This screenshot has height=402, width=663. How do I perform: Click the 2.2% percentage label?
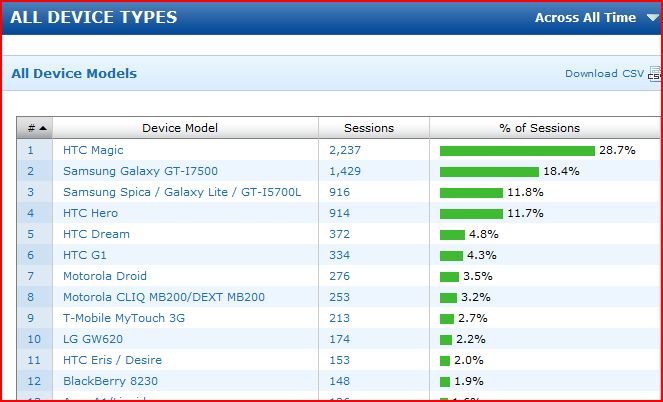(x=471, y=339)
